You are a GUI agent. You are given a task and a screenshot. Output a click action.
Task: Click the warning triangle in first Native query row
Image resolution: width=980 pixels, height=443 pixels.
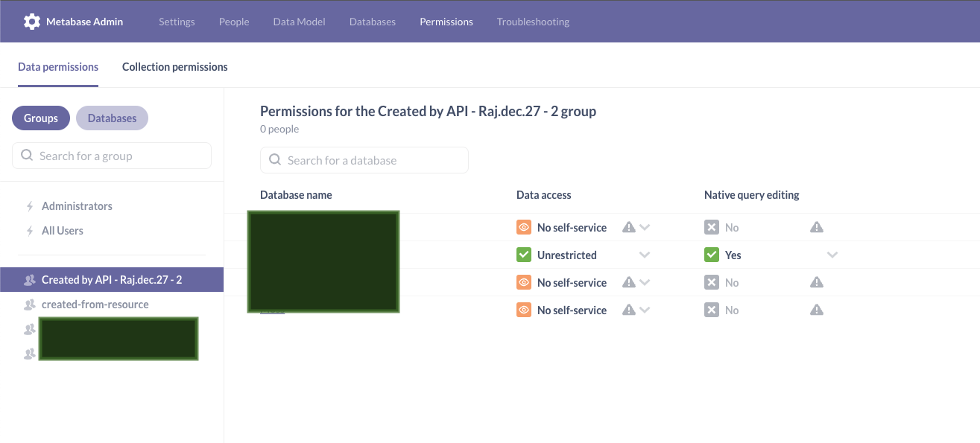[816, 227]
